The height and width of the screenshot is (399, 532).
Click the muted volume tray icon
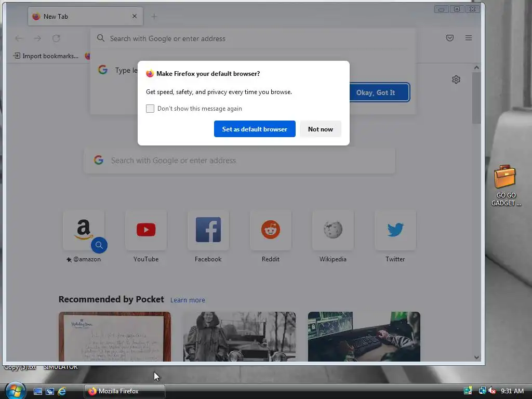click(493, 391)
